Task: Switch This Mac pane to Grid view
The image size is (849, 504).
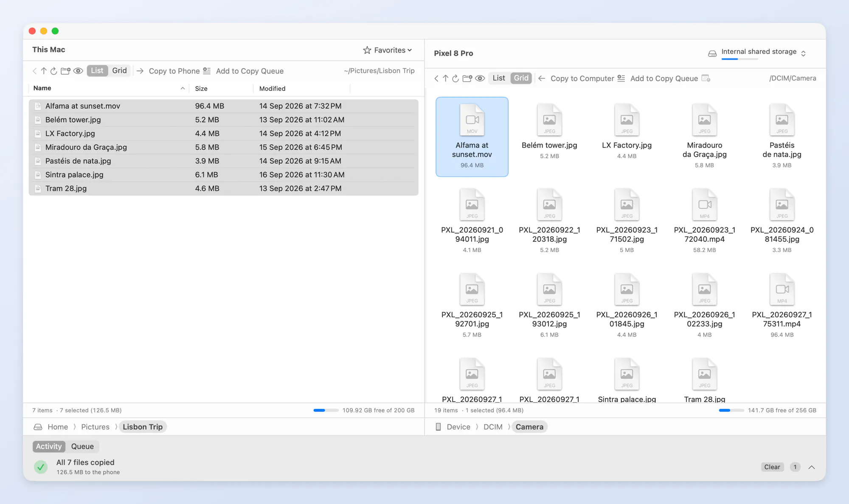Action: pyautogui.click(x=119, y=70)
